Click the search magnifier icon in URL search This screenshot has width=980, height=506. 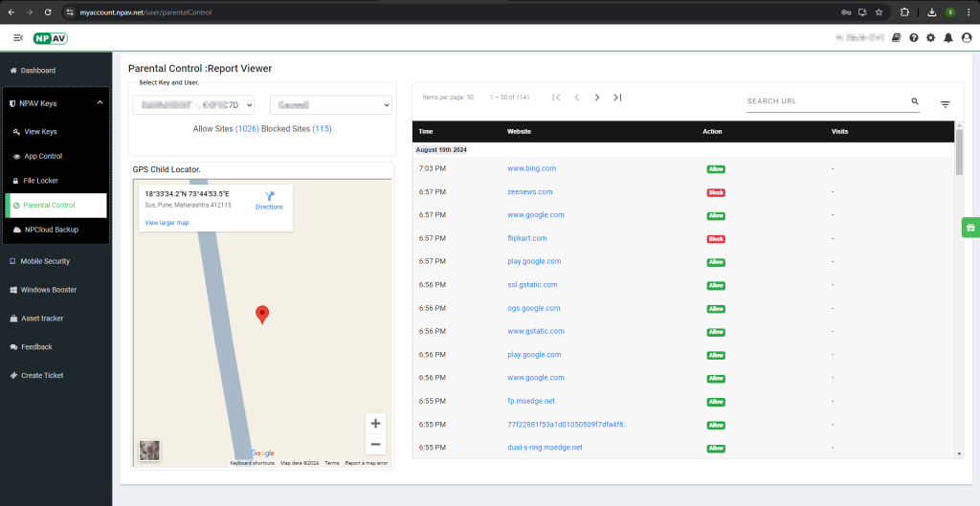(x=914, y=101)
